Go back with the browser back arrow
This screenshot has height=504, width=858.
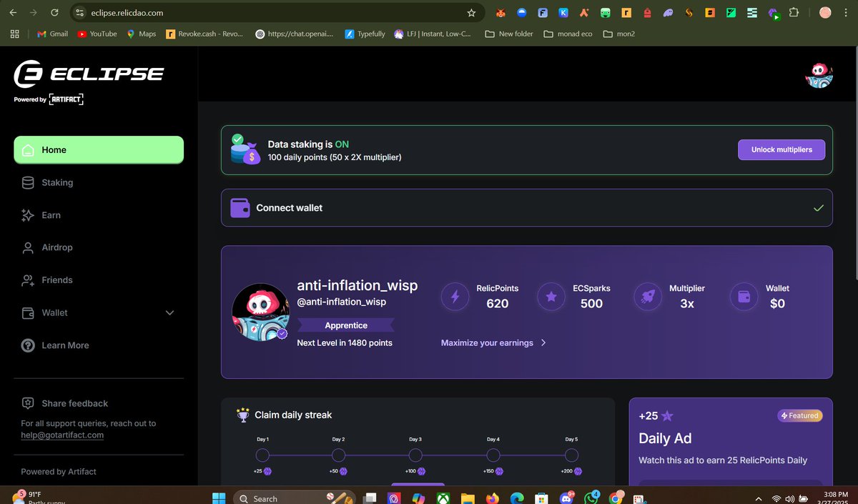tap(13, 13)
